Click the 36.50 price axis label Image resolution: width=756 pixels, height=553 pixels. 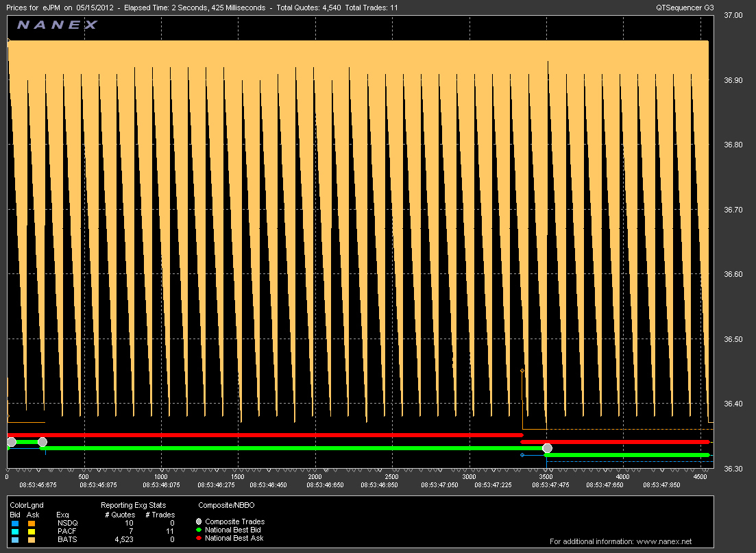coord(733,339)
